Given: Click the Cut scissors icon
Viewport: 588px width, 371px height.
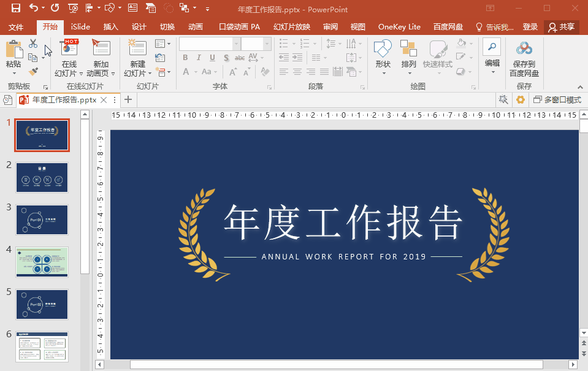Looking at the screenshot, I should point(33,44).
